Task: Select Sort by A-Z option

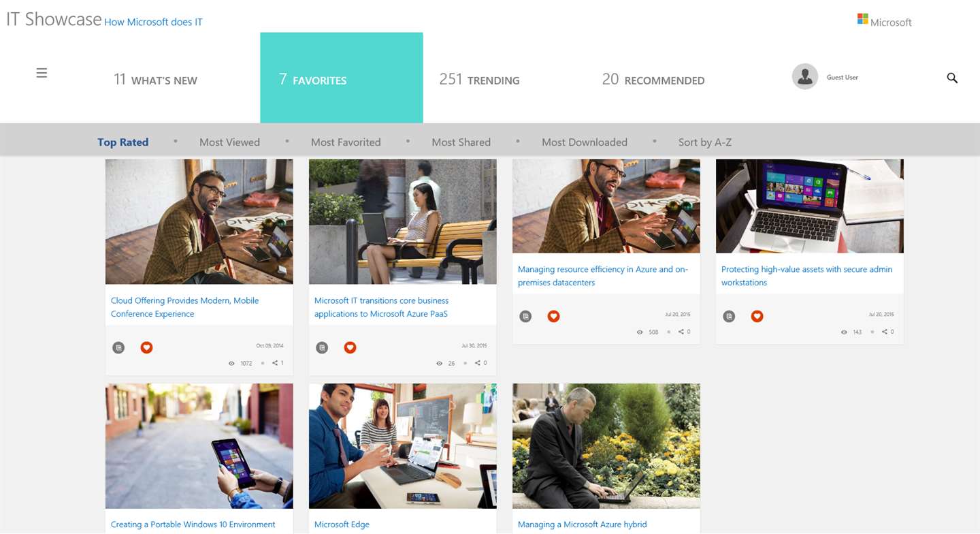Action: pos(705,142)
